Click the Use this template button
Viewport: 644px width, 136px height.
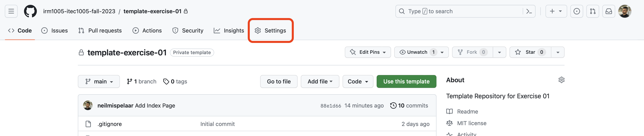pyautogui.click(x=406, y=81)
